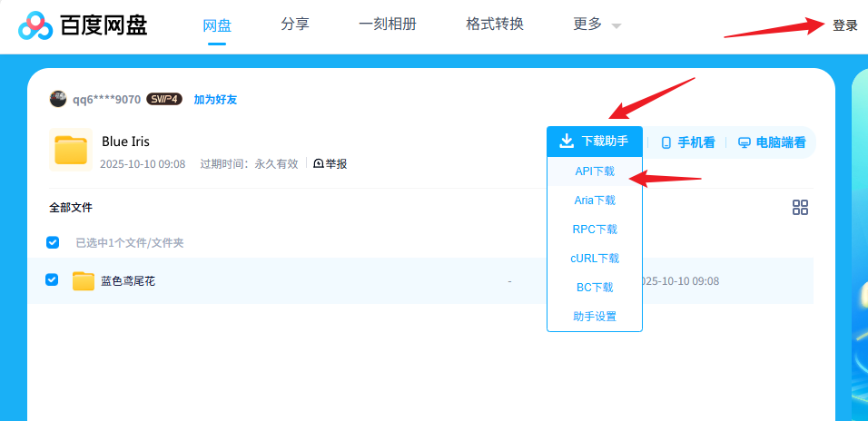The width and height of the screenshot is (868, 421).
Task: Click the Baidu Netdisk logo icon
Action: pyautogui.click(x=35, y=26)
